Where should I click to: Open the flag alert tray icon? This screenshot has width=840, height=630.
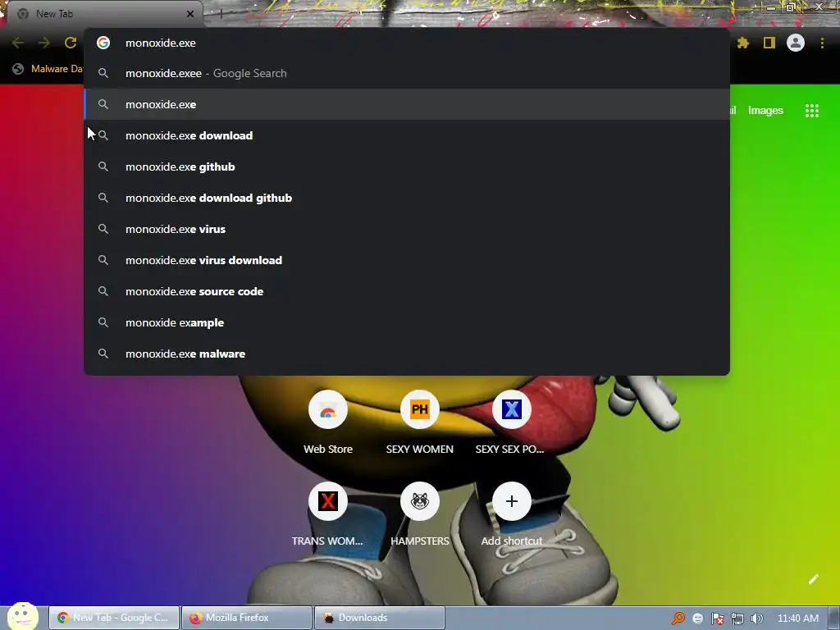tap(717, 619)
